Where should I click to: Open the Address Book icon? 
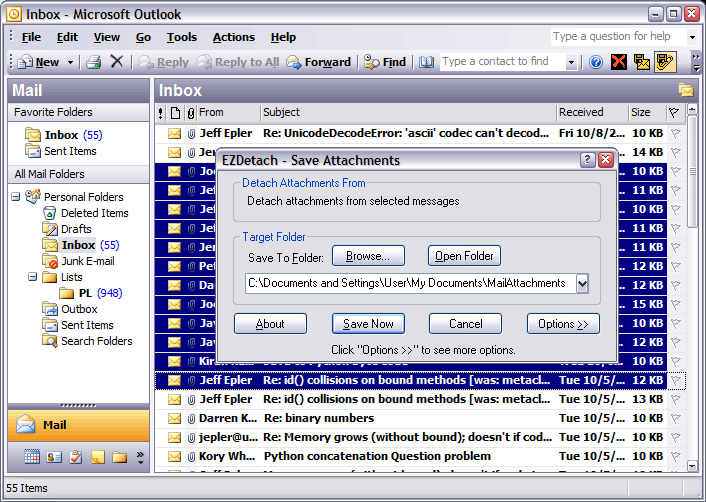point(426,62)
